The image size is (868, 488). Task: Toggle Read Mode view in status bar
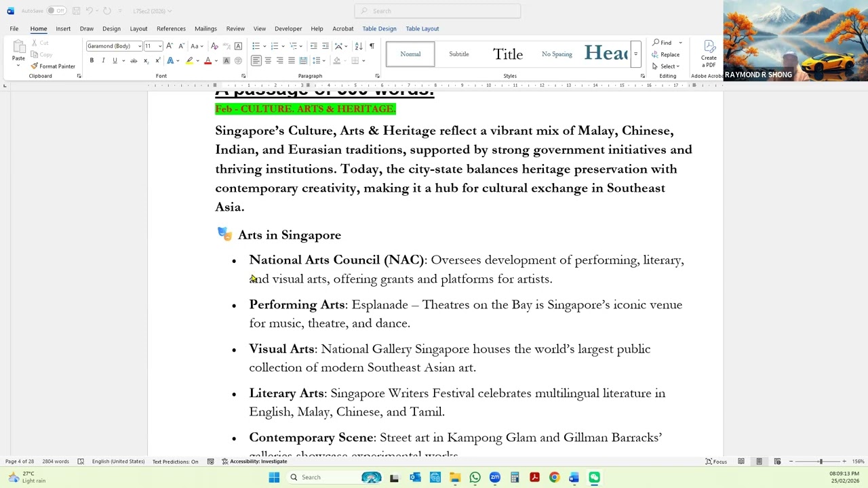click(x=741, y=462)
